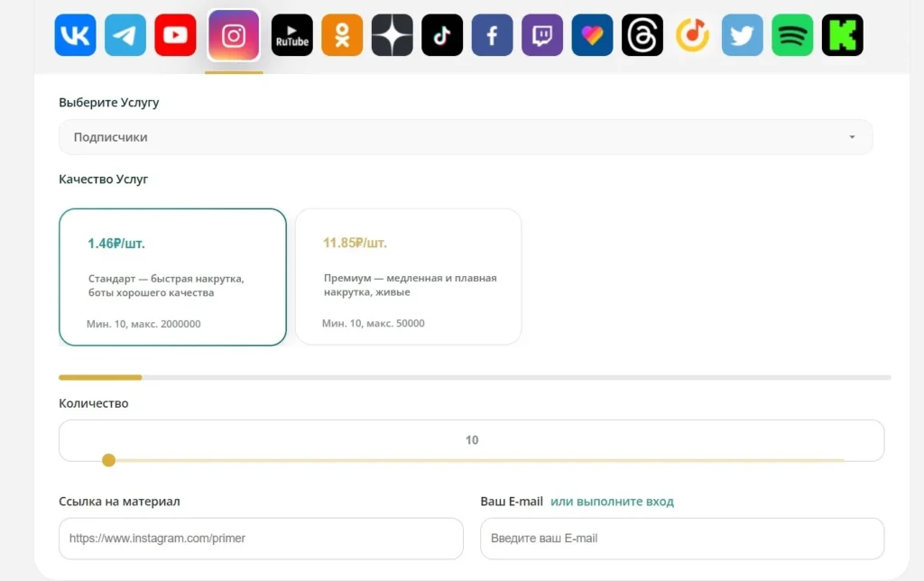Click the 'Качество Услуг' heading
The height and width of the screenshot is (581, 924).
point(103,180)
